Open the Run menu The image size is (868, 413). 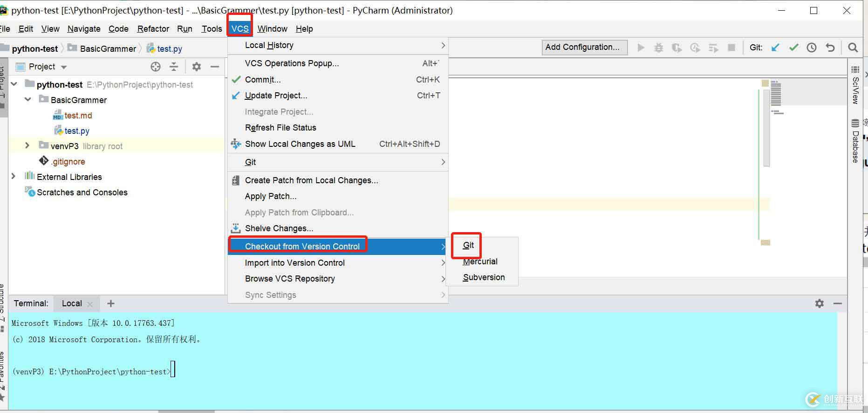click(x=185, y=29)
